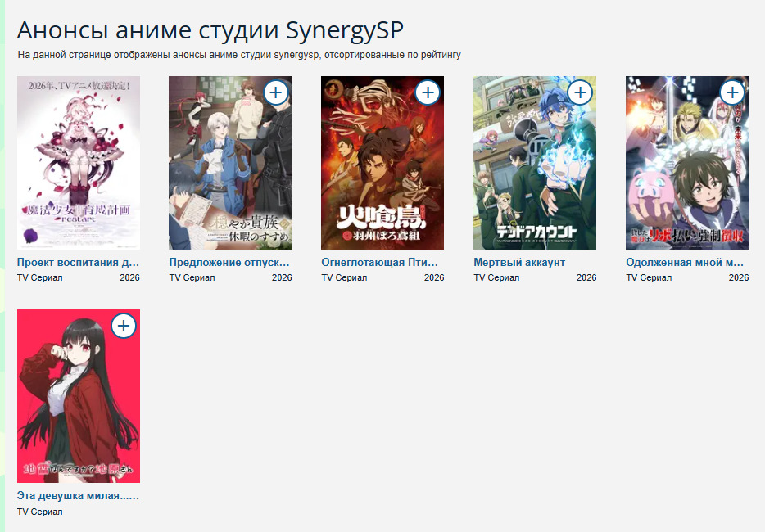Screen dimensions: 765x532
Task: Click poster with pink pig piggy bank
Action: coord(687,163)
